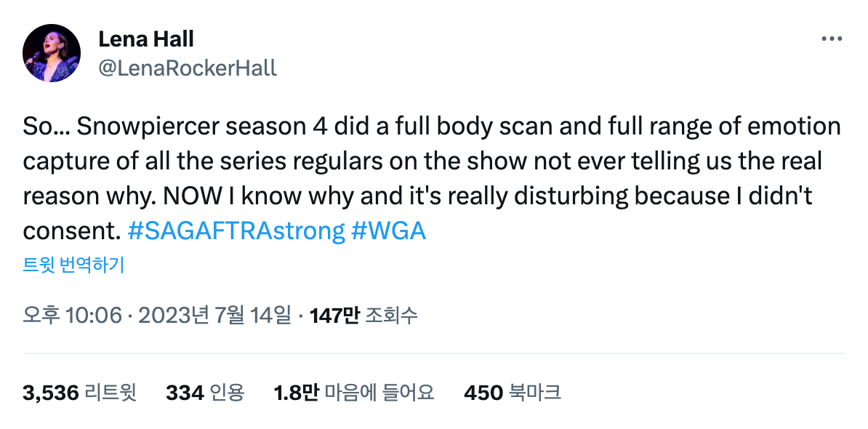Follow the #WGA hashtag link
This screenshot has width=868, height=429.
[388, 231]
